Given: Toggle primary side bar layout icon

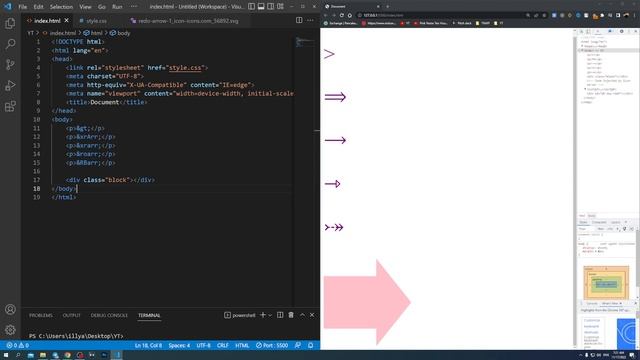Looking at the screenshot, I should [x=251, y=7].
